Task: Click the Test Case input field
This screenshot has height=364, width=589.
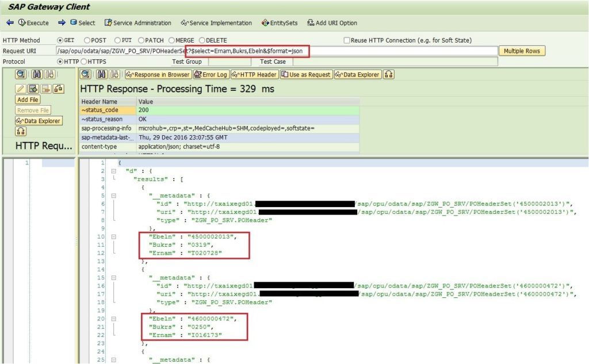Action: tap(395, 62)
